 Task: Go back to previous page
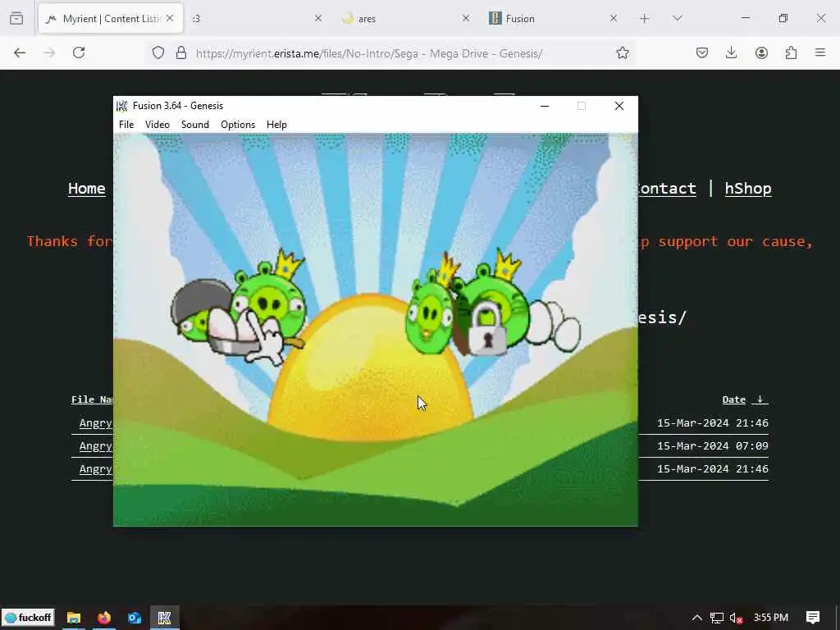(20, 52)
